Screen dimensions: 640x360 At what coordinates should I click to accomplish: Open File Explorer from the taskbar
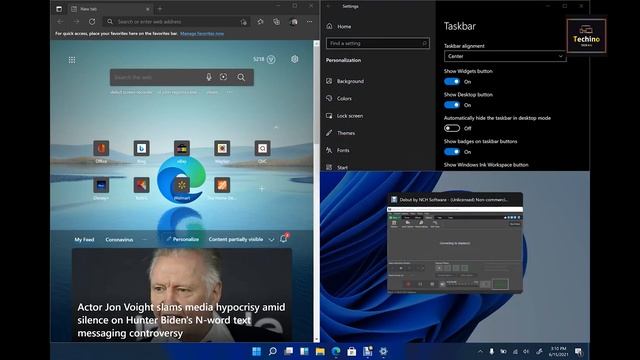click(x=320, y=351)
